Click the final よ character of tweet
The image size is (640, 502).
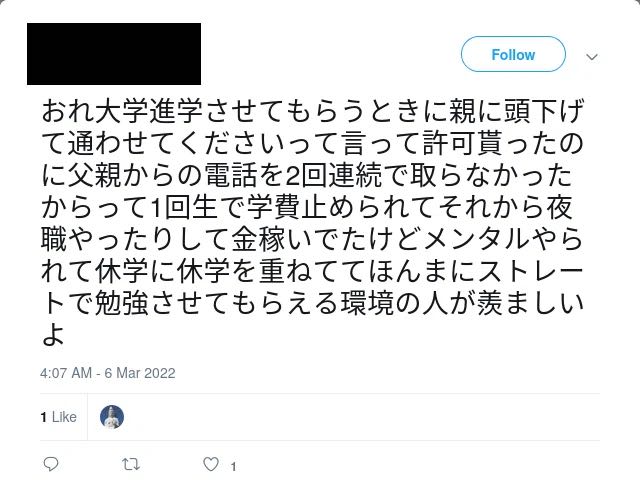(x=53, y=336)
